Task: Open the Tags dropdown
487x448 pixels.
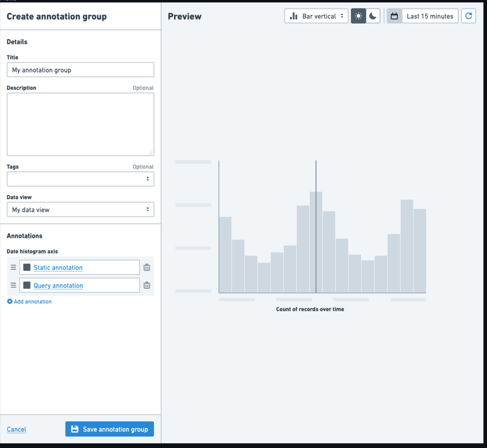Action: (80, 179)
